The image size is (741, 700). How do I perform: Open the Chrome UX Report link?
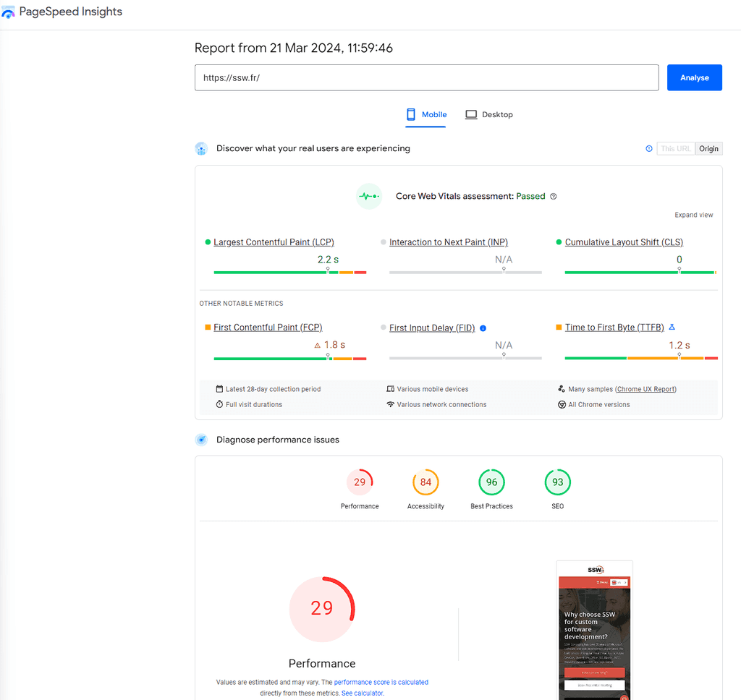(645, 388)
